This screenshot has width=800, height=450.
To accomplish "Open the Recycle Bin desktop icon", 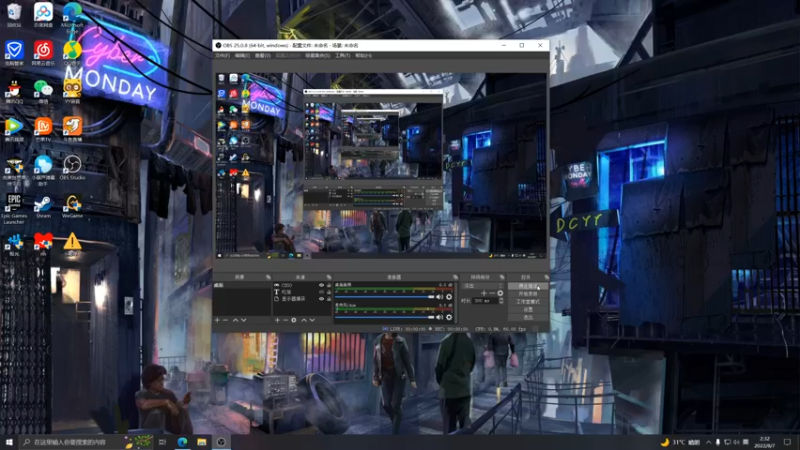I will (14, 14).
